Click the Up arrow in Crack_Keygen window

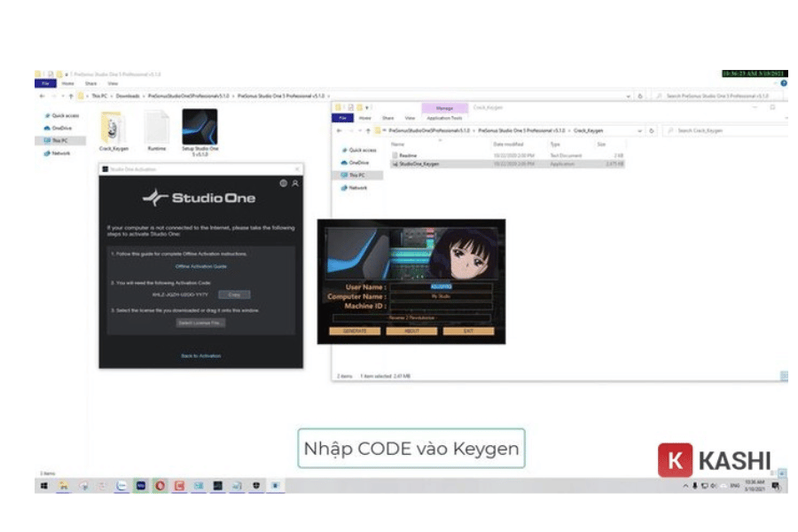[367, 130]
